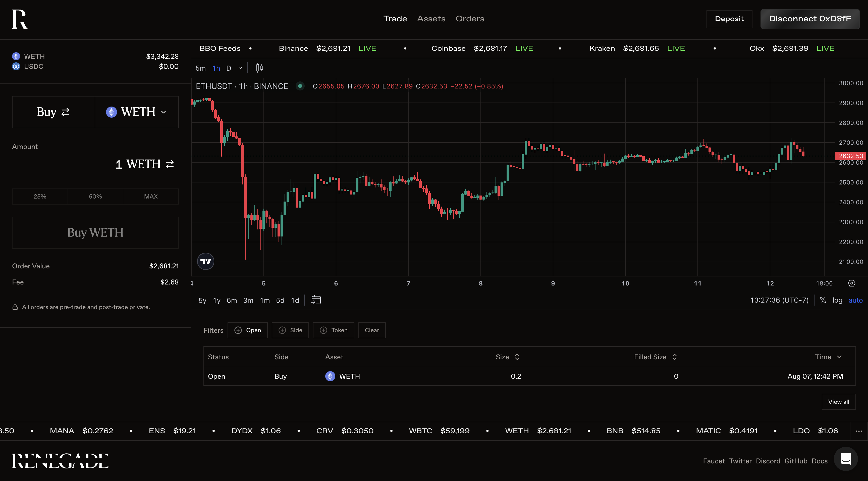Open the Discord footer link
Viewport: 868px width, 481px height.
pyautogui.click(x=768, y=461)
